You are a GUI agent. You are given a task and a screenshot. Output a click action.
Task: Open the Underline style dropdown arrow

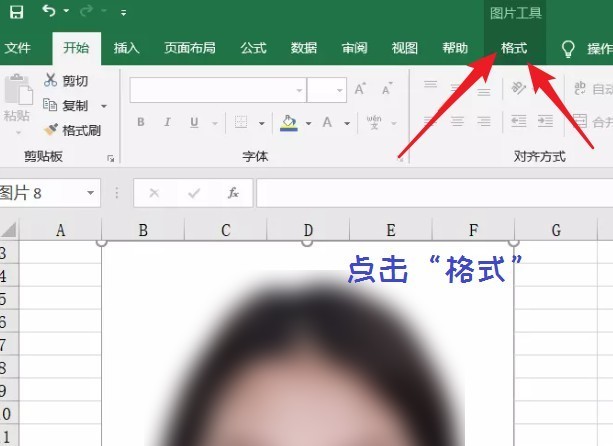pos(215,124)
